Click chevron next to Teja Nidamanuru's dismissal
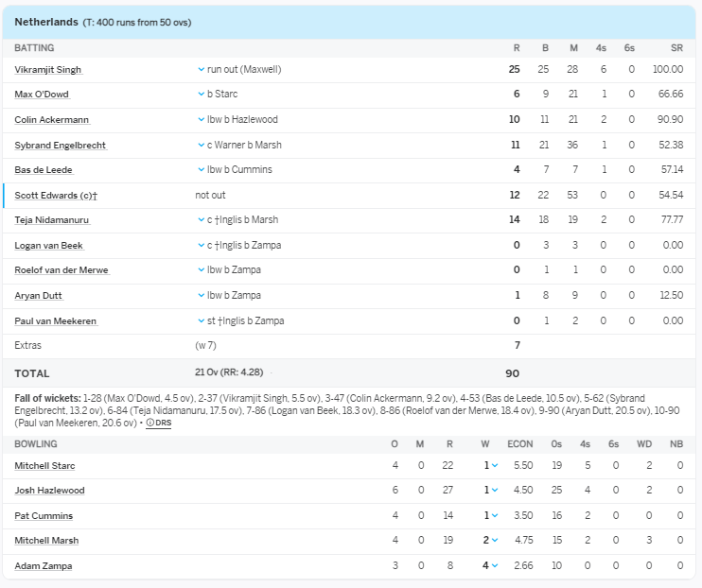 tap(201, 220)
